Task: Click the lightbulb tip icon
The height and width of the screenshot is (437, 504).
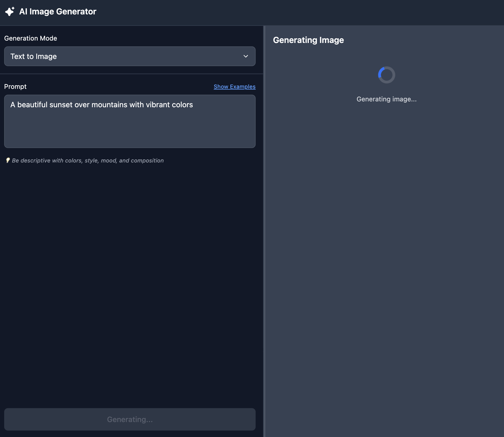Action: click(x=8, y=160)
